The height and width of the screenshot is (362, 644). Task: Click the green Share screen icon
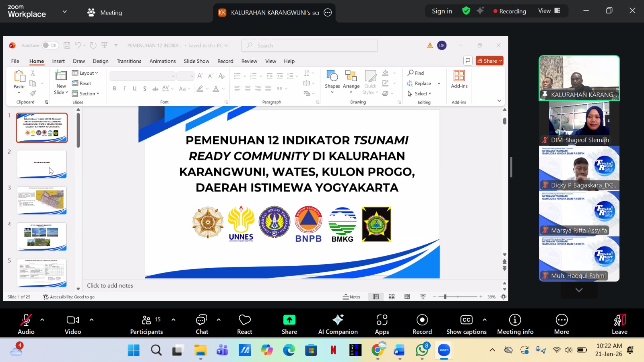289,320
